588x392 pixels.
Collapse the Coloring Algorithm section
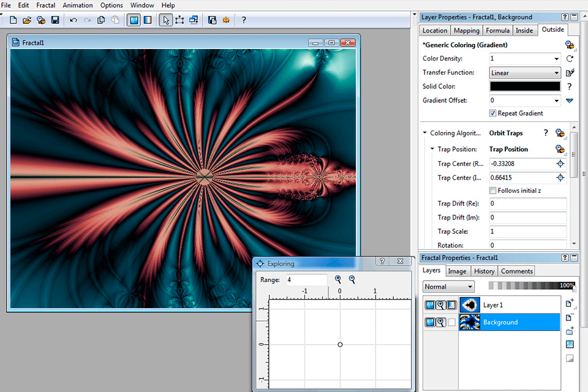425,133
